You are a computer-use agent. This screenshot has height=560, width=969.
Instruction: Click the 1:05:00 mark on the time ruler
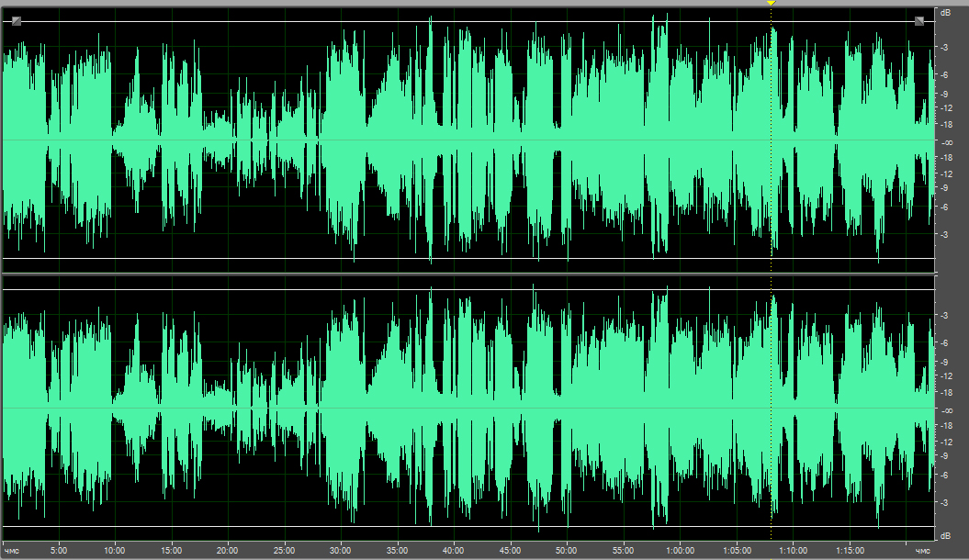[737, 550]
